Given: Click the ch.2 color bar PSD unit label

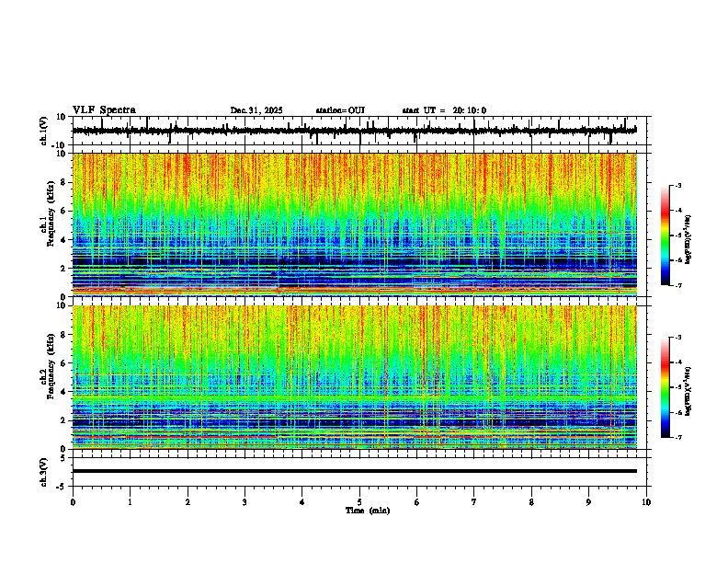Looking at the screenshot, I should click(688, 391).
